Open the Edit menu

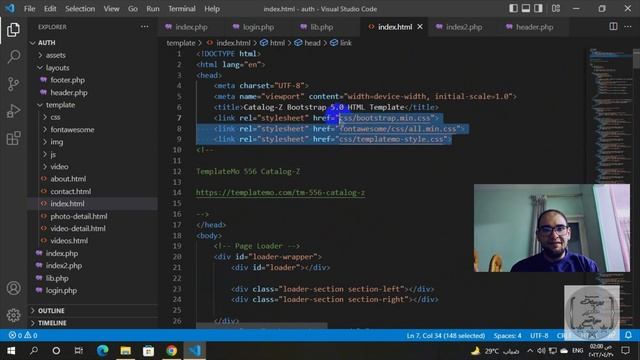50,9
